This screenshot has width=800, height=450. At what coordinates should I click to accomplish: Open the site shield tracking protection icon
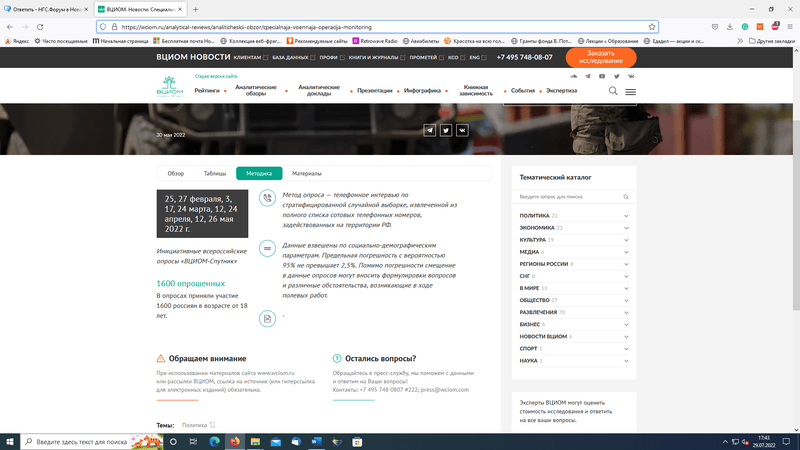103,27
